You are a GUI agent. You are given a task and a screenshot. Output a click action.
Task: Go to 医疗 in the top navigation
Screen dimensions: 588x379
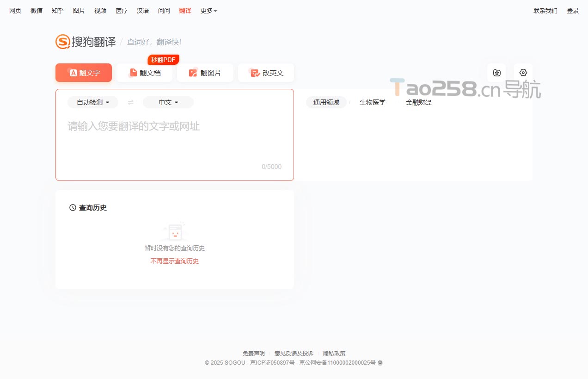tap(122, 11)
